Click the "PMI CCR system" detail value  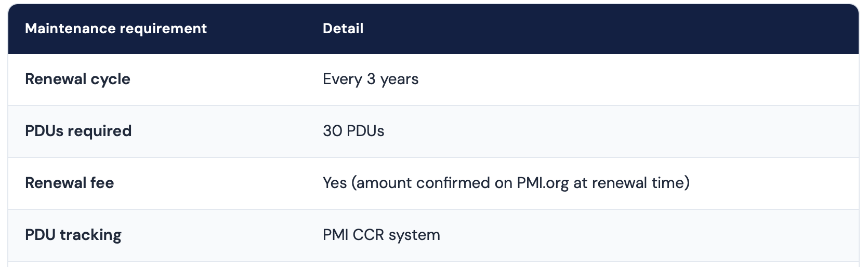pyautogui.click(x=382, y=235)
